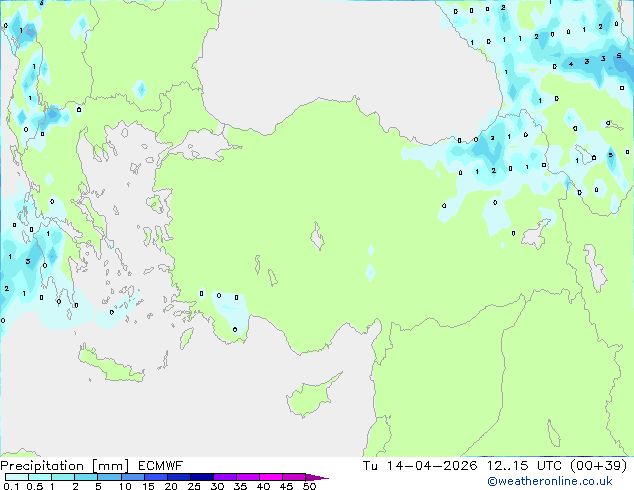Click the 20–25 mm dark blue swatch
This screenshot has height=490, width=634.
pyautogui.click(x=178, y=477)
